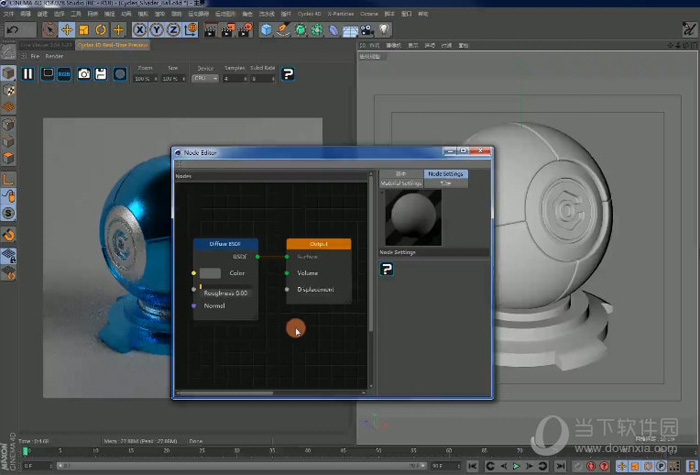700x475 pixels.
Task: Click the Color swatch on Diffuse BSDF node
Action: pos(210,273)
